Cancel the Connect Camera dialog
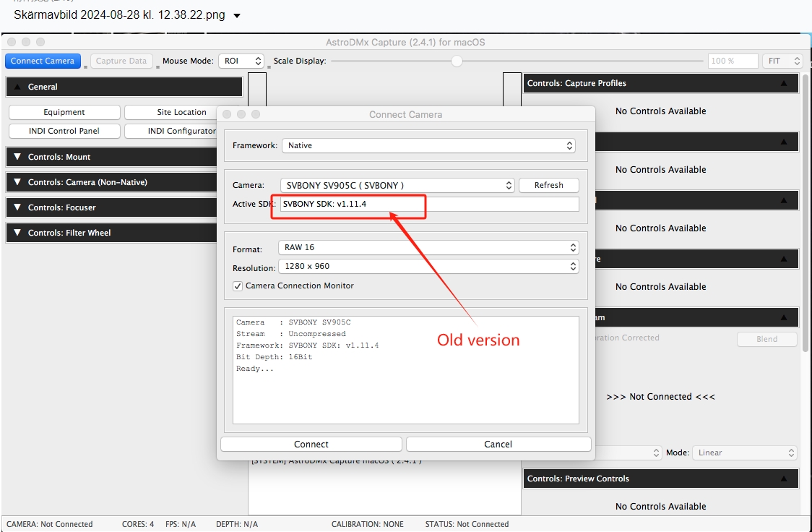Screen dimensions: 812x532 click(498, 444)
